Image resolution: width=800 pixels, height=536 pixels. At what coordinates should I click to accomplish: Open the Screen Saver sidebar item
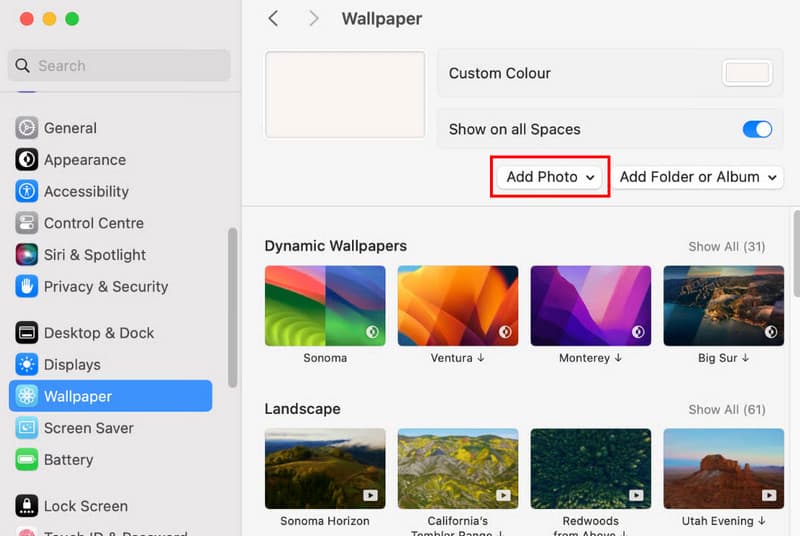[x=88, y=428]
